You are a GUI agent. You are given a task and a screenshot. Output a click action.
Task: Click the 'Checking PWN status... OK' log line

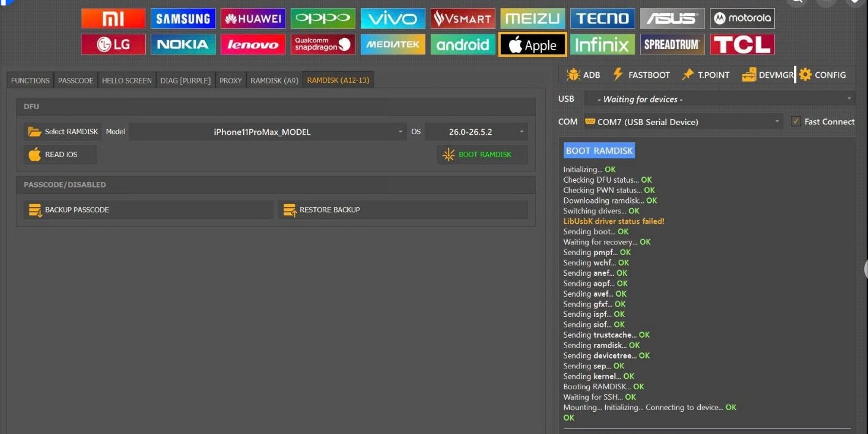click(609, 190)
